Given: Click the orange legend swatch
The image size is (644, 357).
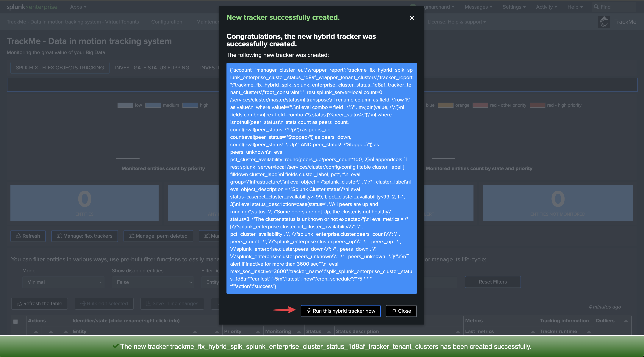Looking at the screenshot, I should (x=446, y=105).
